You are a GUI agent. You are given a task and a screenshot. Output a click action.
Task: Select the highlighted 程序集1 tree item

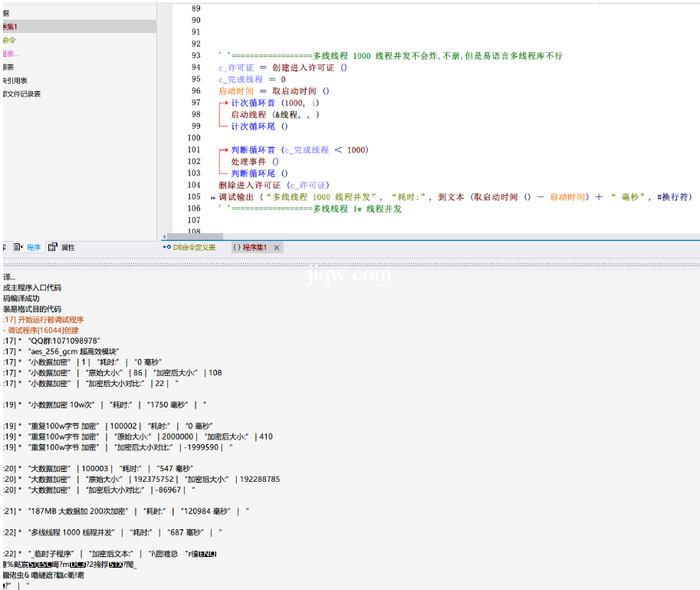coord(11,27)
